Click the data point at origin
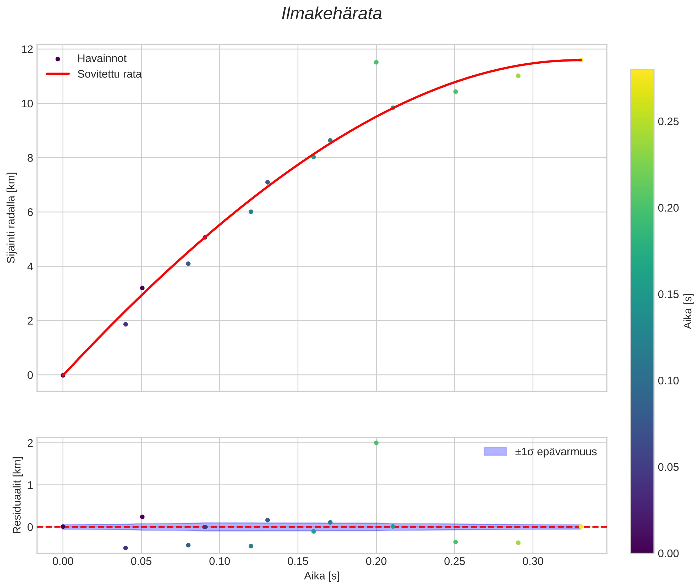 coord(63,375)
